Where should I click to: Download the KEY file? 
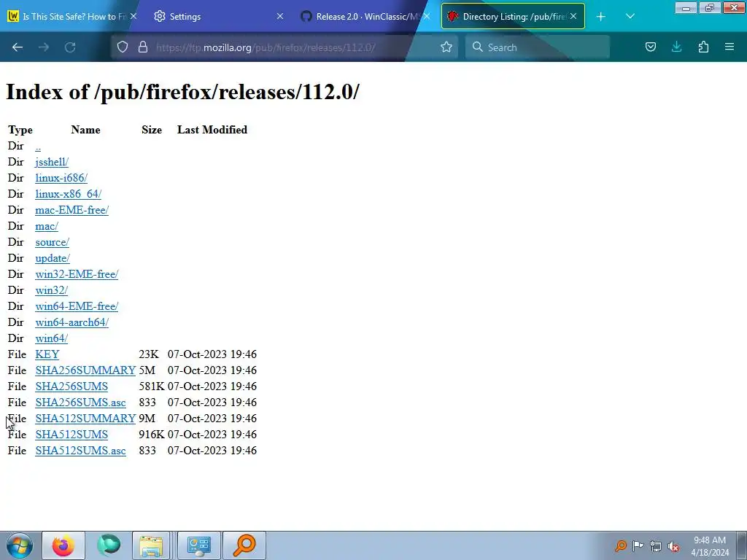pos(47,354)
